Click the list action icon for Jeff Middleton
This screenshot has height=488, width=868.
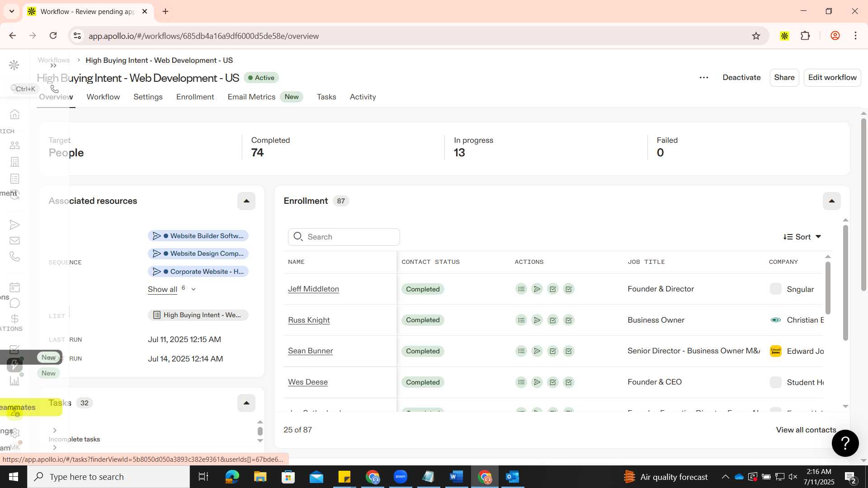coord(521,289)
